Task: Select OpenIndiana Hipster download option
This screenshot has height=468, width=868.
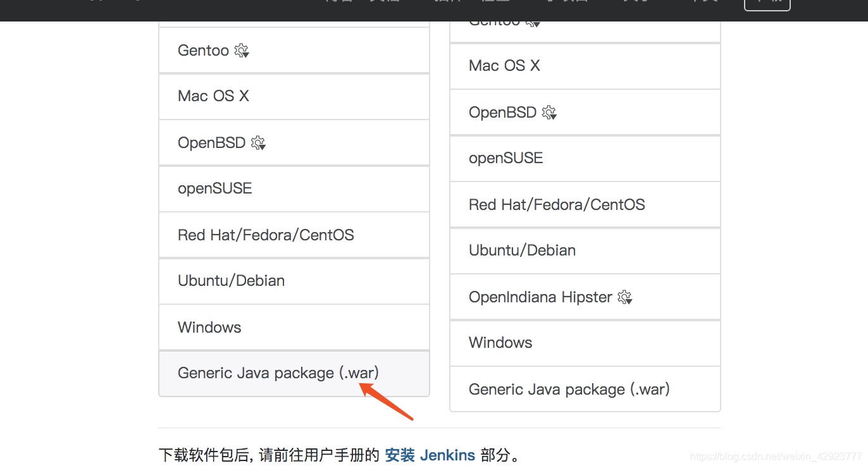Action: [585, 297]
